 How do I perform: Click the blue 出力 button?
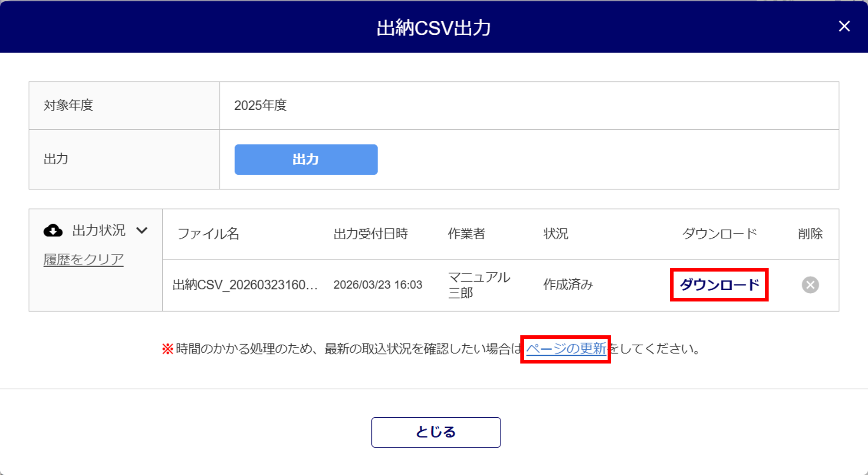[306, 160]
